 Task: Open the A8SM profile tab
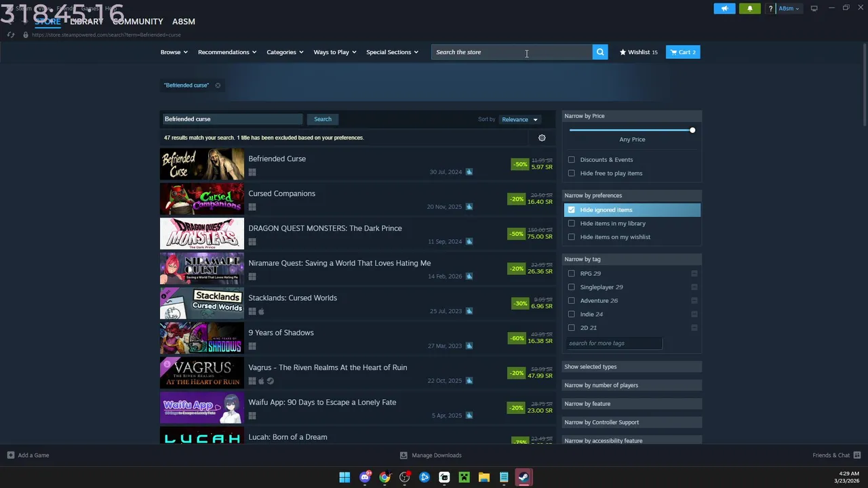point(184,22)
